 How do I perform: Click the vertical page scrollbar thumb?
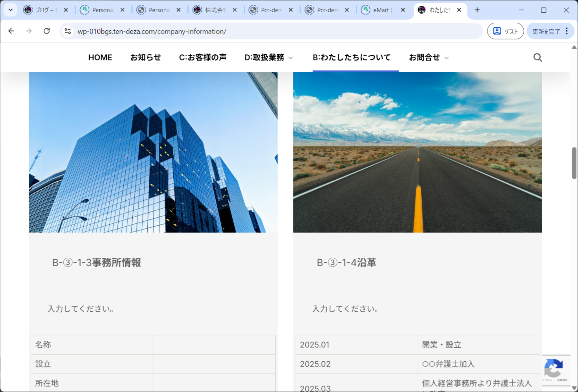(574, 163)
